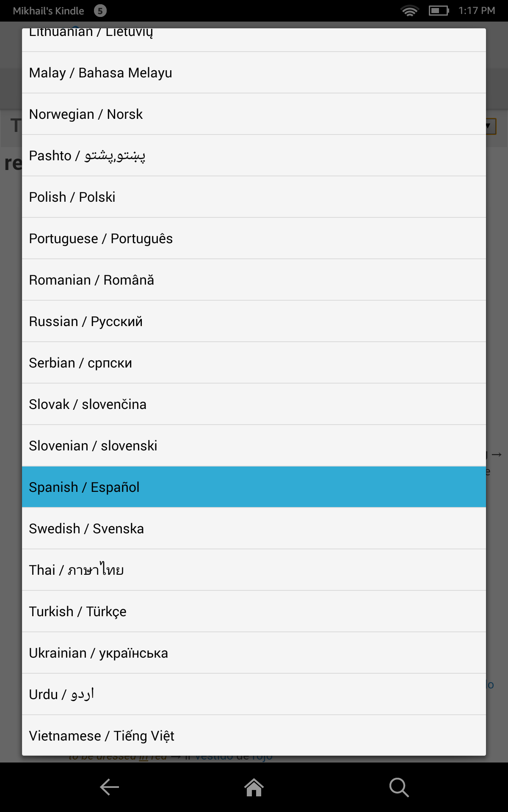The width and height of the screenshot is (508, 812).
Task: Select Norwegian / Norsk
Action: click(254, 114)
